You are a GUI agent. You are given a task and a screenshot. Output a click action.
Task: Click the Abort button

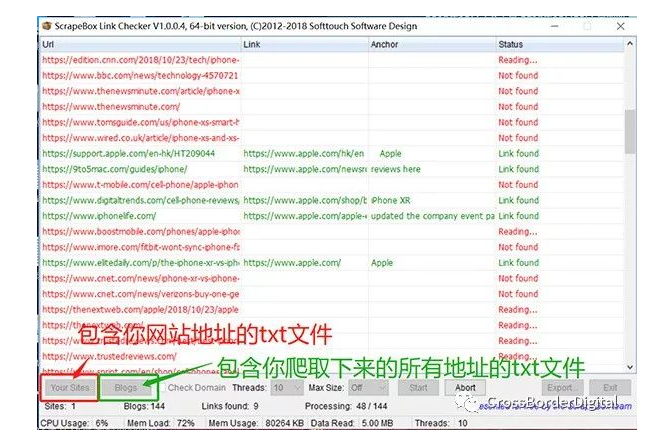point(465,388)
